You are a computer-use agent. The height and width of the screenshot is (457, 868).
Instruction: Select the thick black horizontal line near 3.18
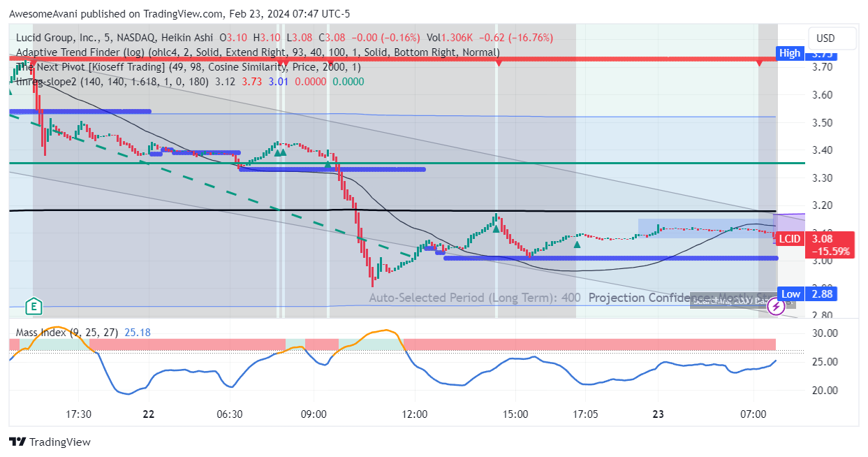tap(392, 210)
